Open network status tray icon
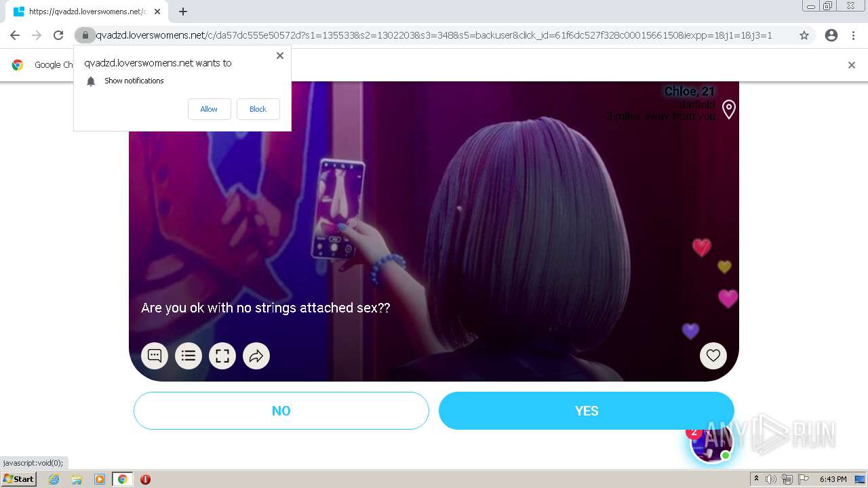Image resolution: width=868 pixels, height=488 pixels. point(787,479)
